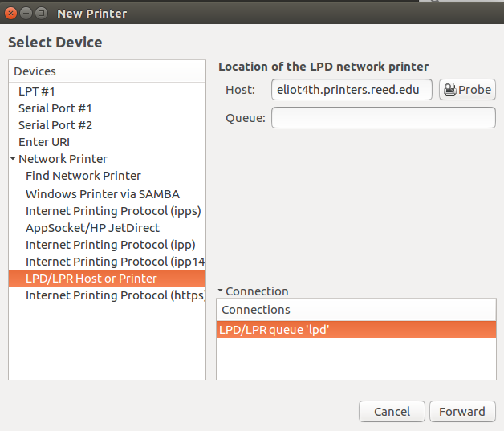Screen dimensions: 504x431
Task: Minimize the New Printer dialog
Action: (26, 13)
